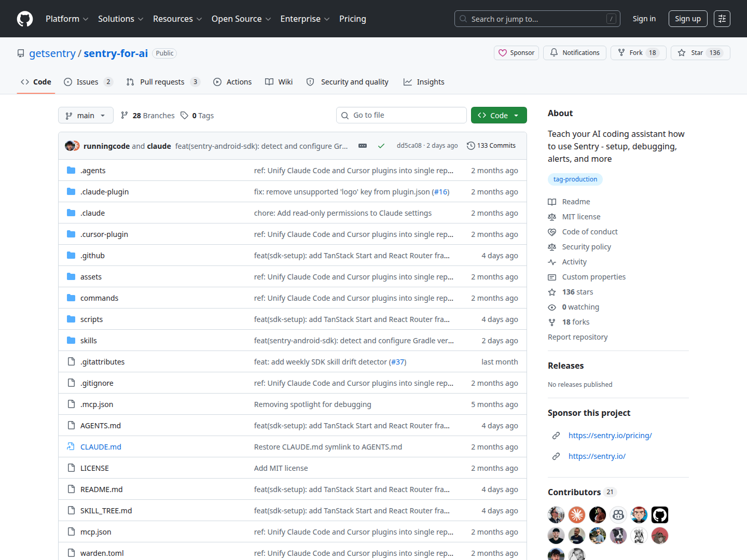Expand the Platform menu
This screenshot has height=560, width=747.
[67, 19]
